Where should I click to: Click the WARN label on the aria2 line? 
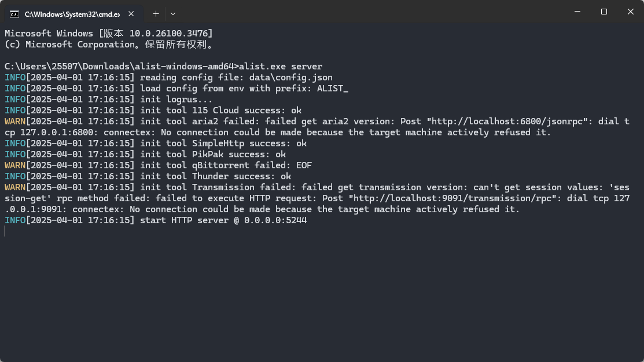(15, 121)
